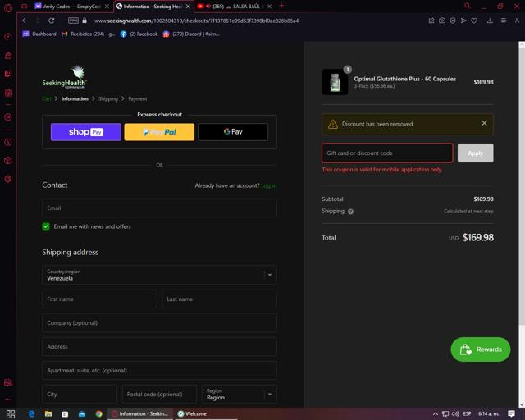Click the Email contact field
The image size is (525, 420).
[159, 208]
